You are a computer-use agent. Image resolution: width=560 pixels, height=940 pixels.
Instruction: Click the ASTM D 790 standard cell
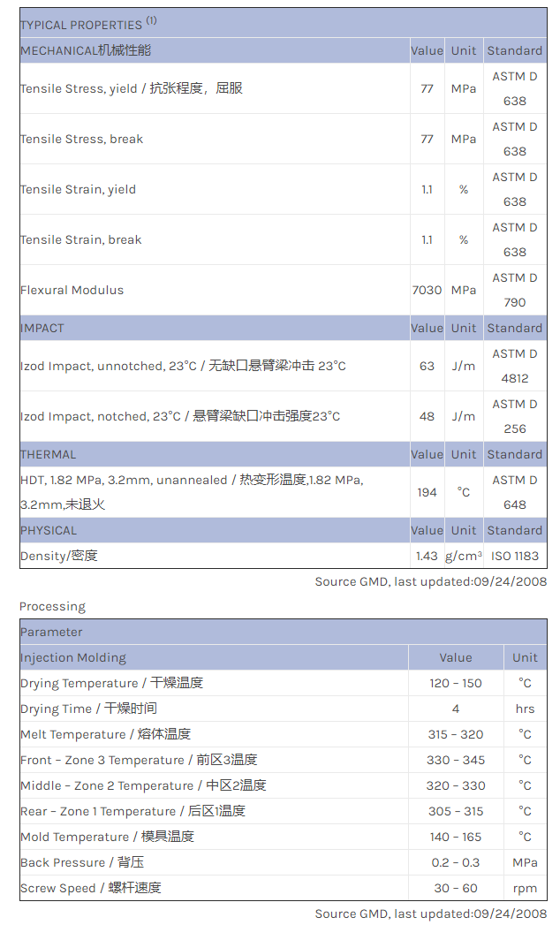514,290
